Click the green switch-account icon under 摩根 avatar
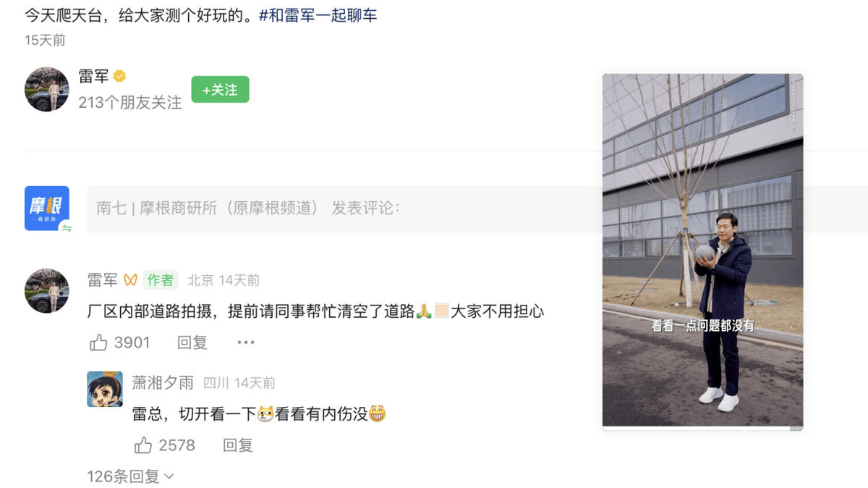 [67, 228]
